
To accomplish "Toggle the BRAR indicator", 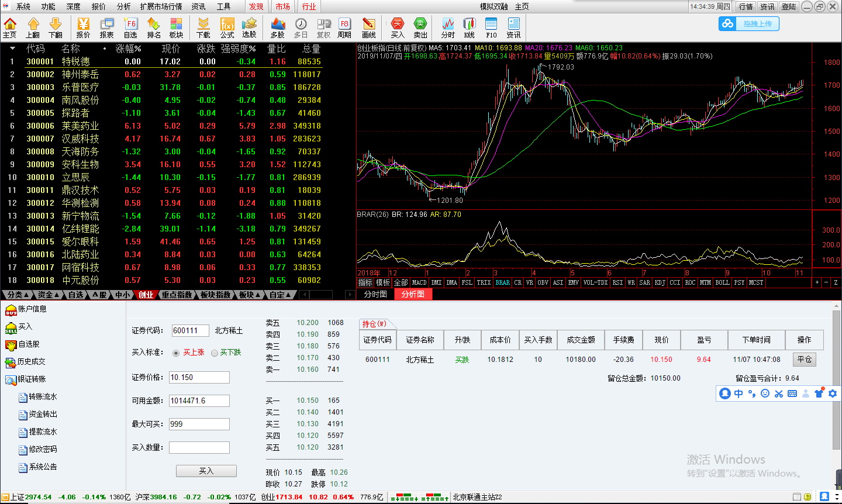I will point(502,282).
